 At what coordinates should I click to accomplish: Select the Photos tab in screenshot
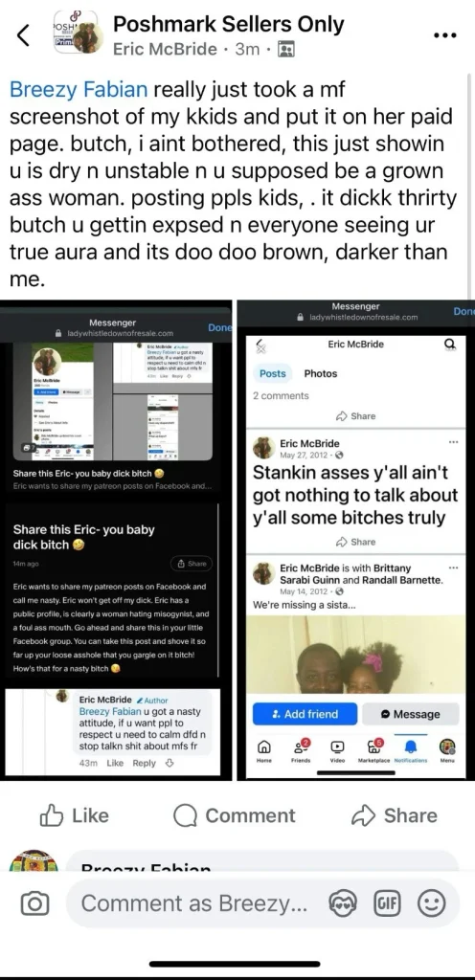[320, 373]
